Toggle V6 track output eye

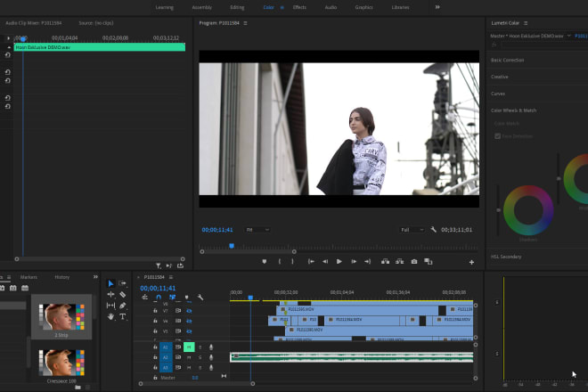click(x=189, y=321)
